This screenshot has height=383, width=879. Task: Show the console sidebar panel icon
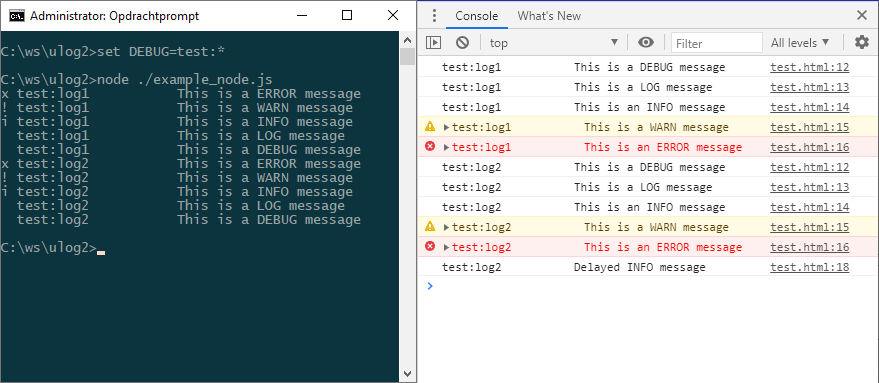433,43
